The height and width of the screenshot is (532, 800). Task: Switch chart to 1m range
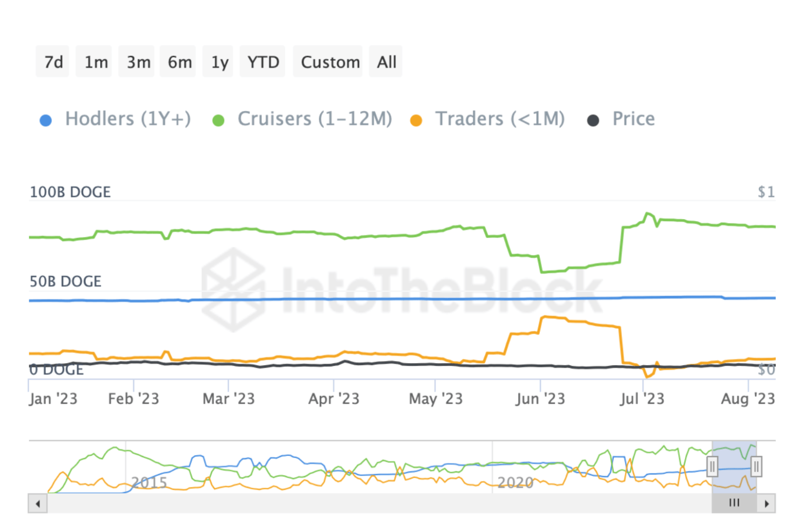[96, 62]
